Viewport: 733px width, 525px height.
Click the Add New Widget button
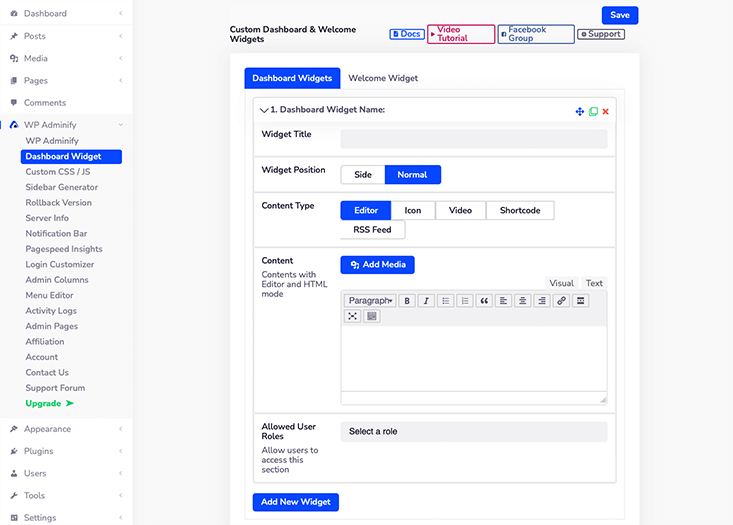pyautogui.click(x=295, y=502)
